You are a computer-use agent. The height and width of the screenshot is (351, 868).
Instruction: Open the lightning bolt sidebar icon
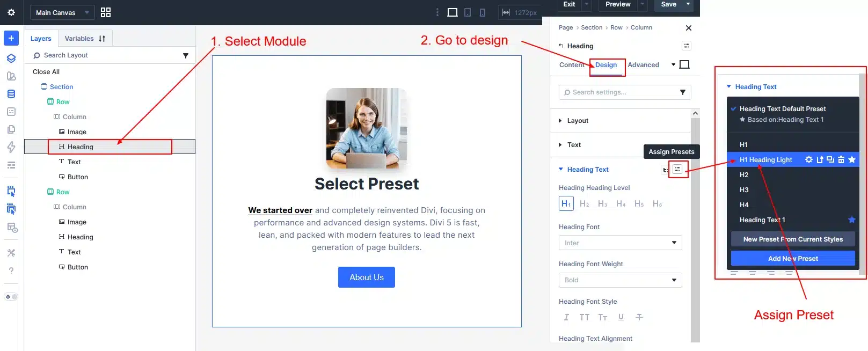pyautogui.click(x=11, y=147)
